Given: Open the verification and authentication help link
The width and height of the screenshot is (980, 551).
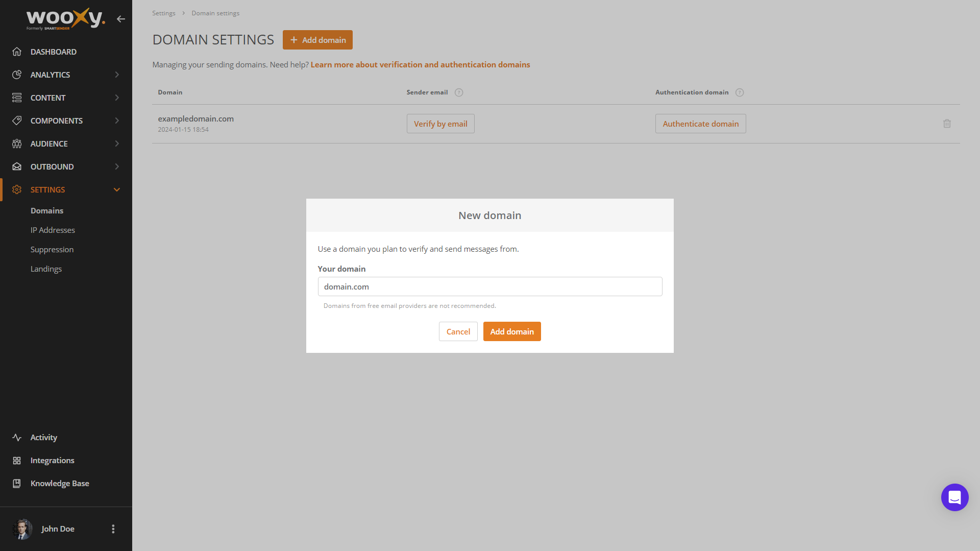Looking at the screenshot, I should click(420, 65).
